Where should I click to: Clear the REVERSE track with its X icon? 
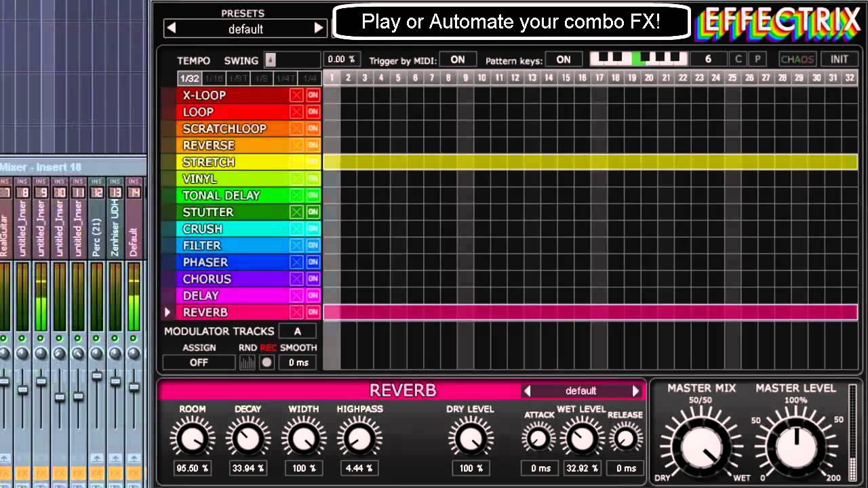click(296, 145)
